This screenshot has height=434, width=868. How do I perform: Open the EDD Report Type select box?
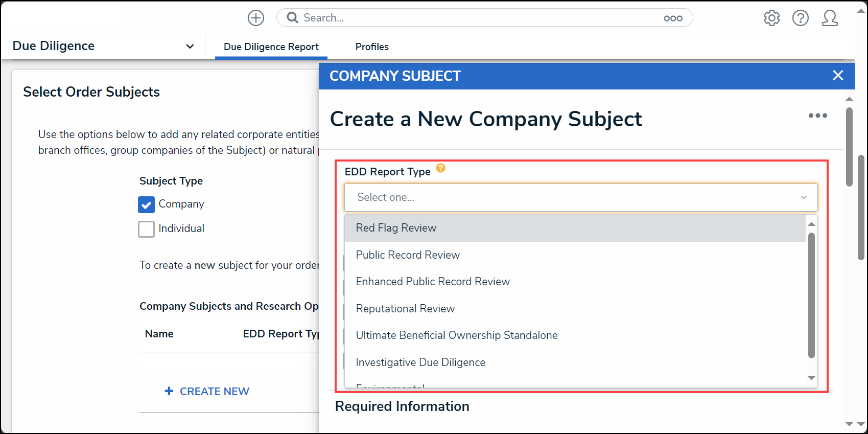pos(581,197)
